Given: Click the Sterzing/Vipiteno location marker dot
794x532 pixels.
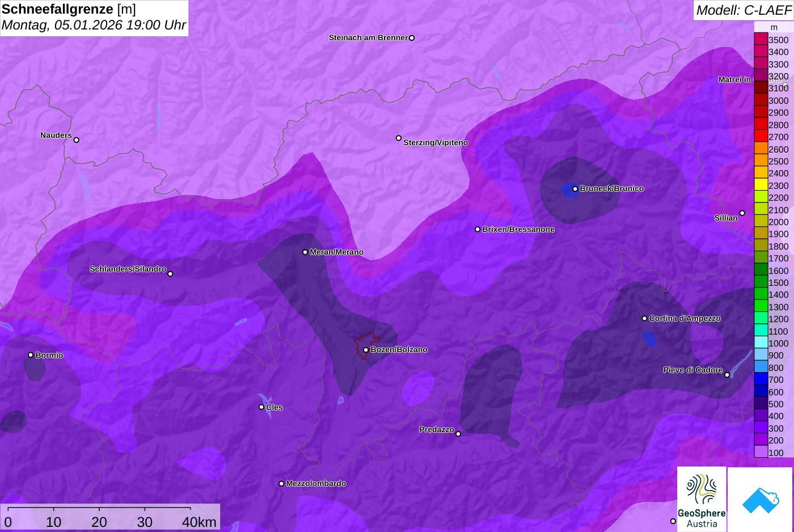Looking at the screenshot, I should (x=399, y=138).
